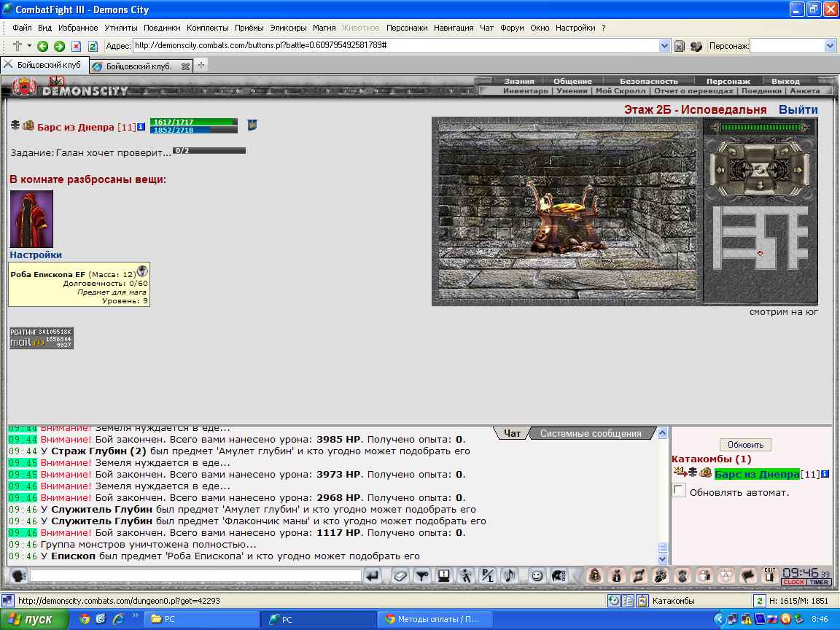Open the Знания game menu section
This screenshot has height=630, width=840.
(518, 82)
